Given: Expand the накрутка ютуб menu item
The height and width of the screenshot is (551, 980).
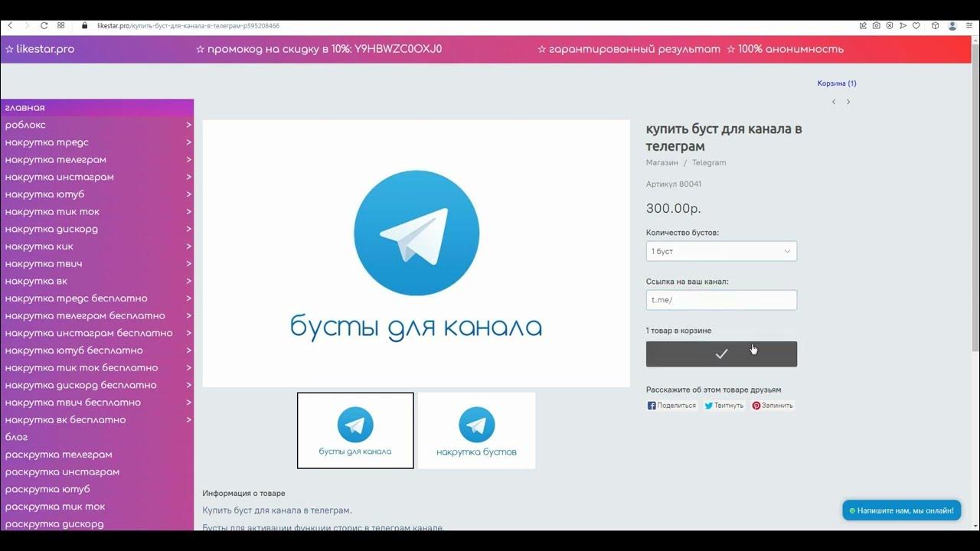Looking at the screenshot, I should tap(96, 194).
